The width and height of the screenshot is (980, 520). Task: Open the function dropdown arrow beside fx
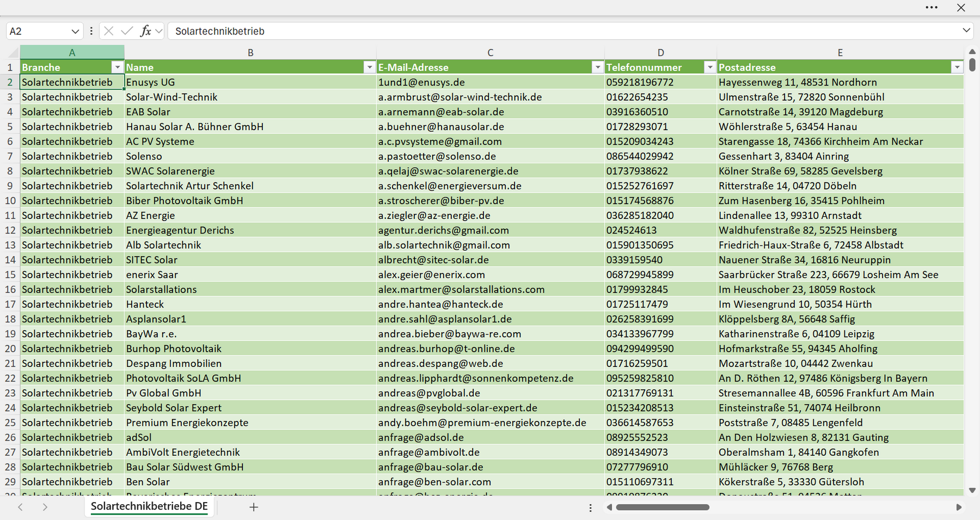pyautogui.click(x=158, y=31)
